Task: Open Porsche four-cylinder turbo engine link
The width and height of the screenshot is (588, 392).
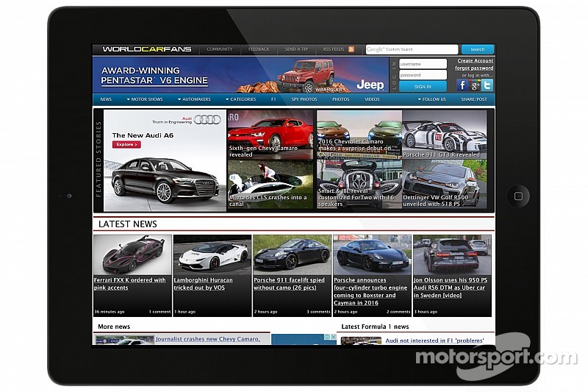Action: (x=370, y=291)
